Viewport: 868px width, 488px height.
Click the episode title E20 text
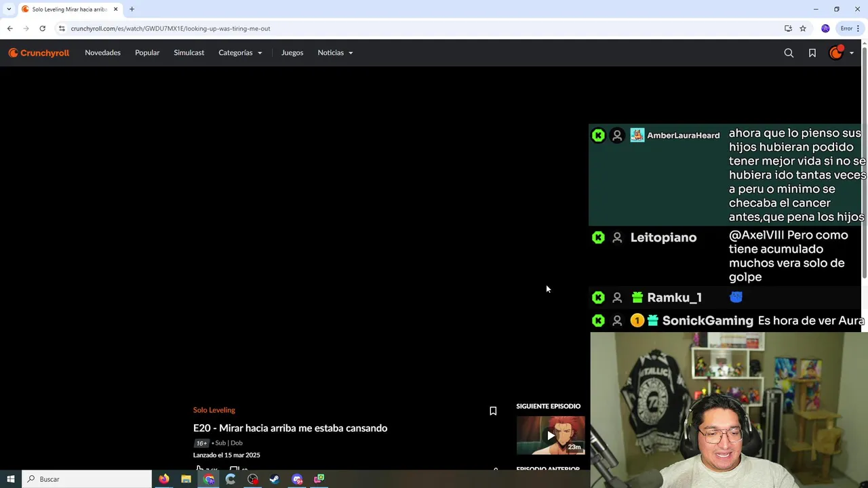[x=290, y=428]
